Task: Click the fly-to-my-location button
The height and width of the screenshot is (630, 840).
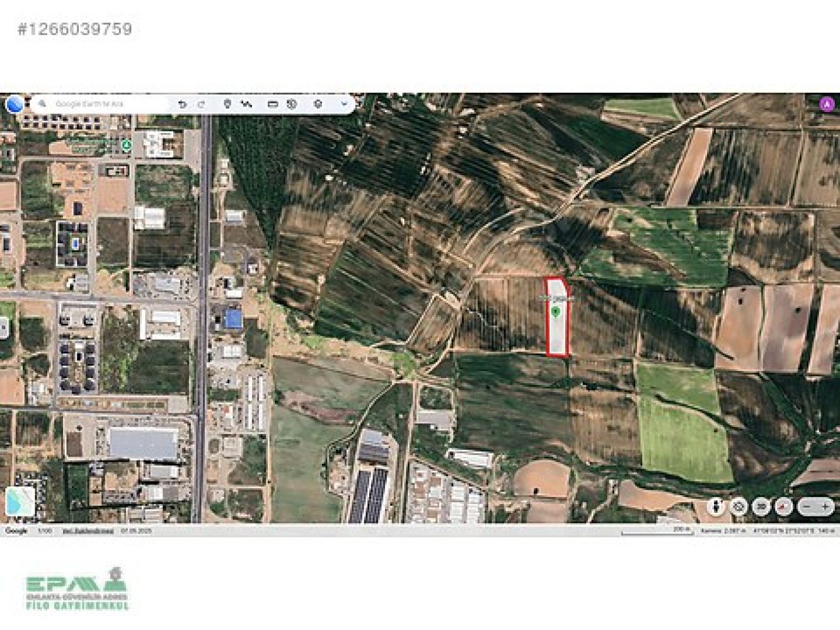Action: tap(739, 506)
